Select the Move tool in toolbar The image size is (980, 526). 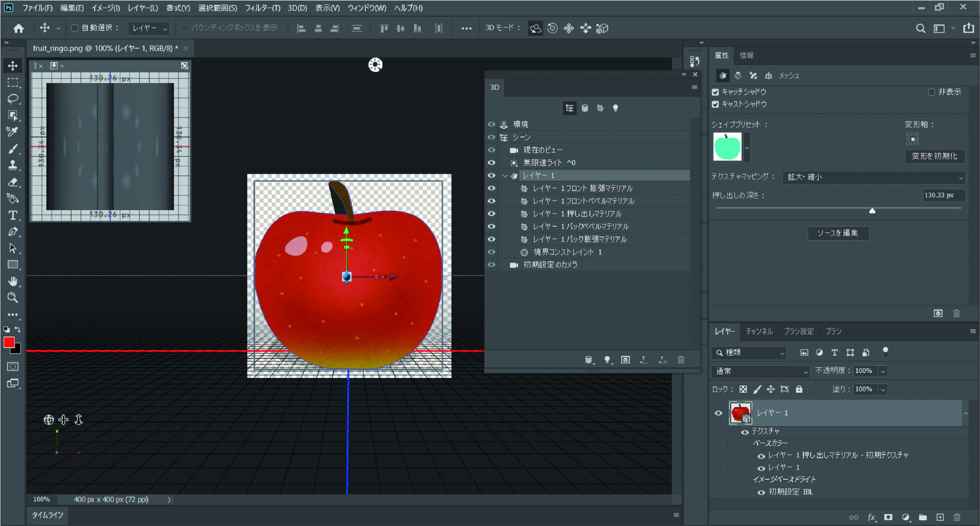[x=13, y=66]
